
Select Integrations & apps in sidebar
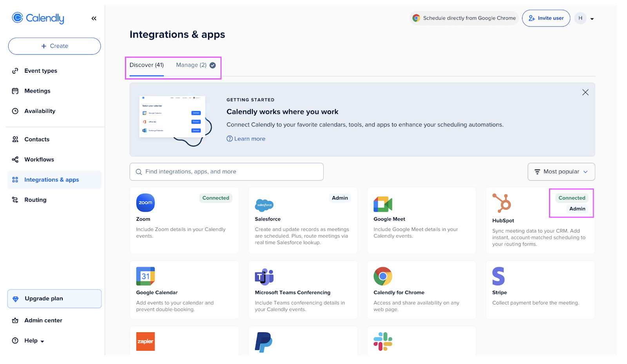pyautogui.click(x=54, y=180)
